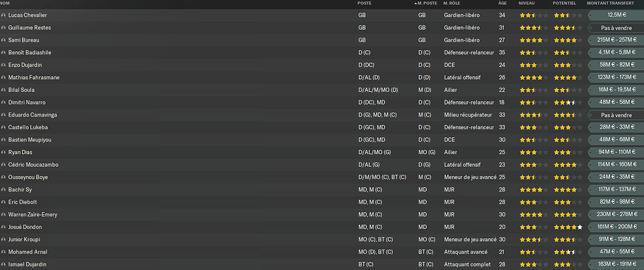
Task: Open Guillaume Restes player profile
Action: 30,28
